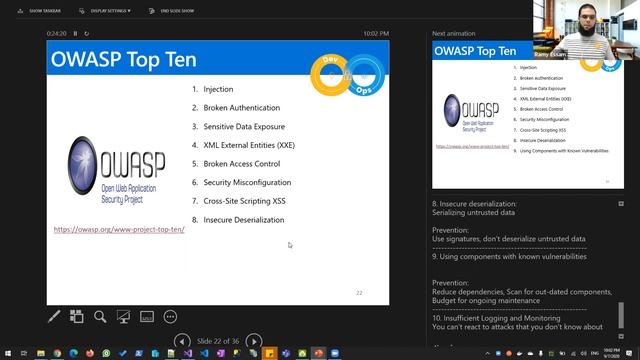640x360 pixels.
Task: Open Firefox from the taskbar
Action: coord(90,353)
